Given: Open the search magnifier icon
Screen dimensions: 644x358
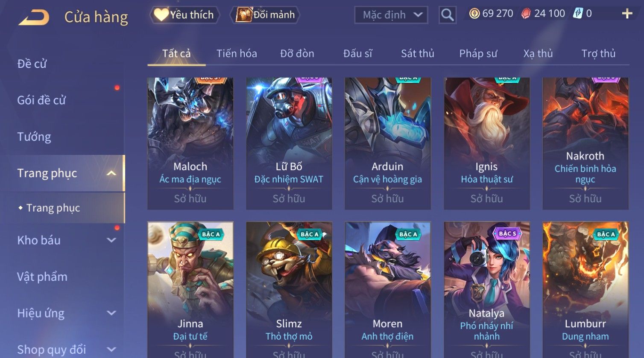Looking at the screenshot, I should tap(447, 15).
